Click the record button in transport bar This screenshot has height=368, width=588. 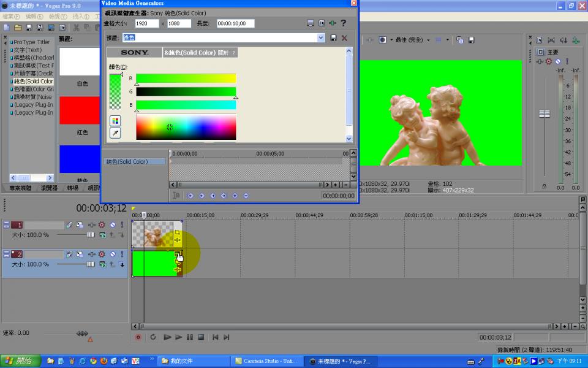pos(138,337)
